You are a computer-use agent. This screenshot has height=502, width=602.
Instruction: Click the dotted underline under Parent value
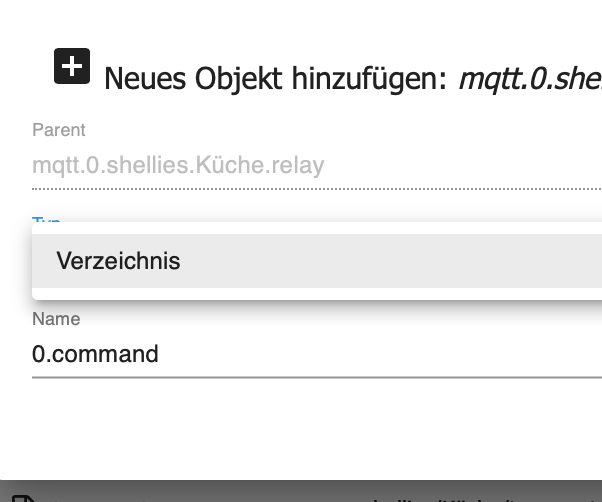click(300, 188)
